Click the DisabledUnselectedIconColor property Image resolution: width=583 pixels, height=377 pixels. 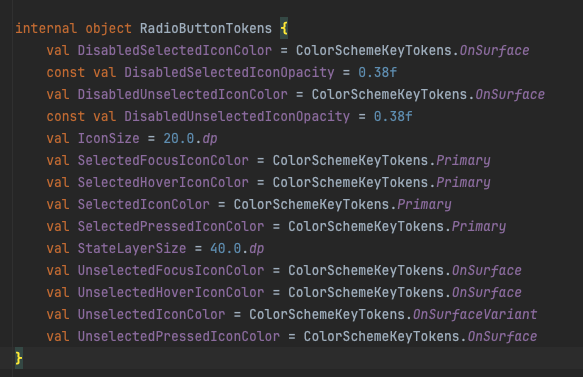(x=182, y=94)
